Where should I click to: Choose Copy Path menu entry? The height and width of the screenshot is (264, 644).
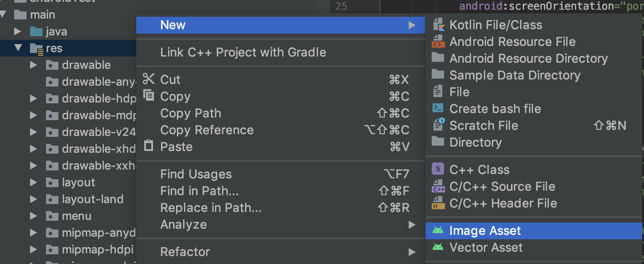pyautogui.click(x=191, y=113)
